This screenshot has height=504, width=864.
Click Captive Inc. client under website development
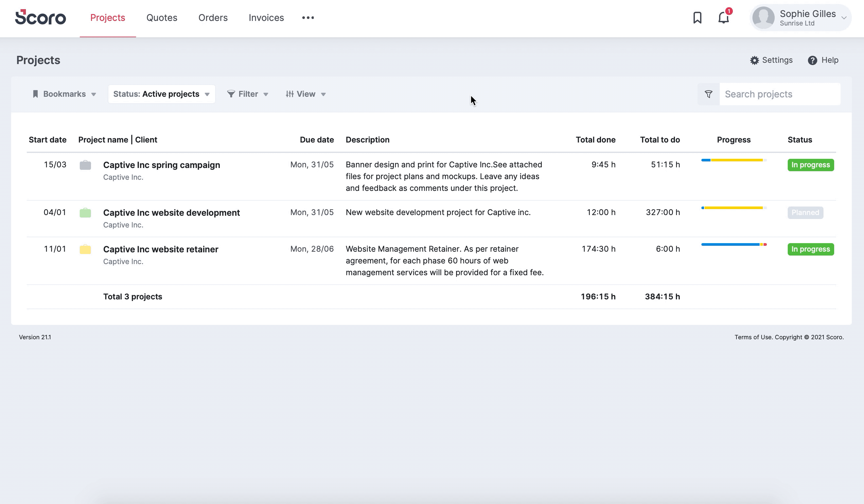tap(123, 225)
